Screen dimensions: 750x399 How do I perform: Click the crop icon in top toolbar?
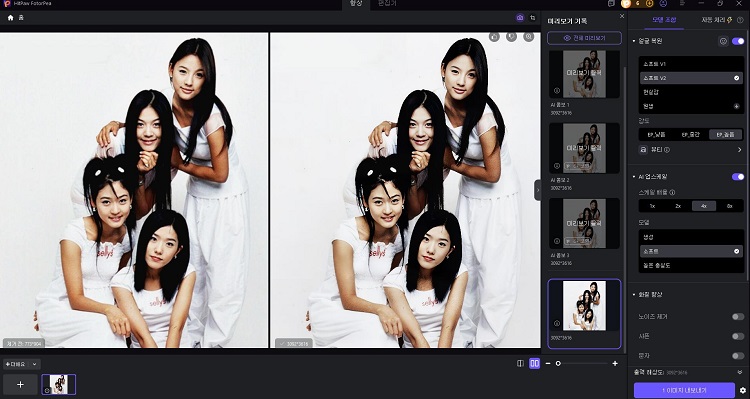(x=533, y=18)
